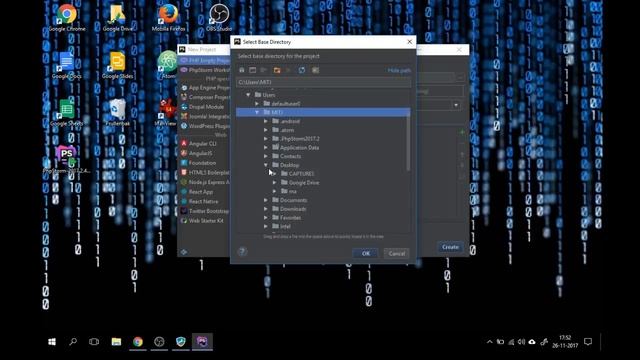Select PhpStorm Workshop project type

pyautogui.click(x=205, y=70)
